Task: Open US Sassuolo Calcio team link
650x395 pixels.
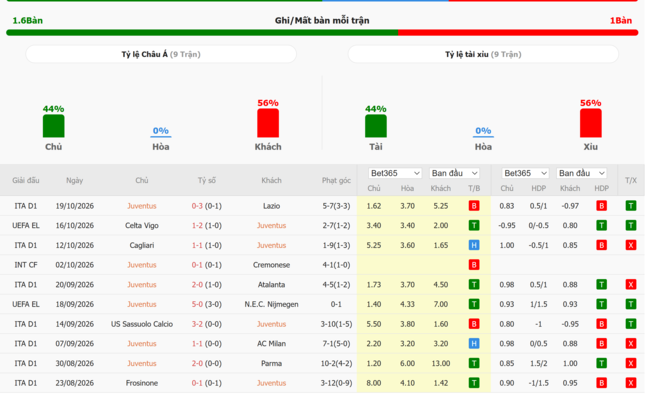Action: coord(142,324)
